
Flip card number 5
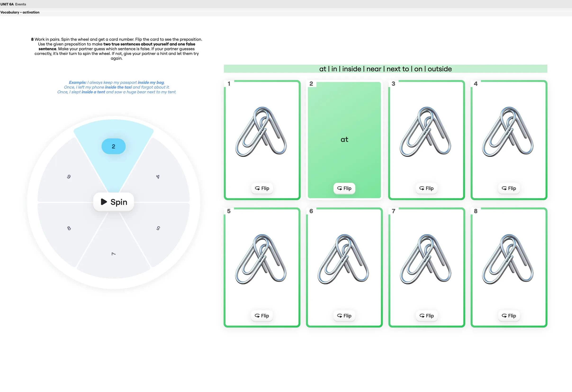point(262,316)
